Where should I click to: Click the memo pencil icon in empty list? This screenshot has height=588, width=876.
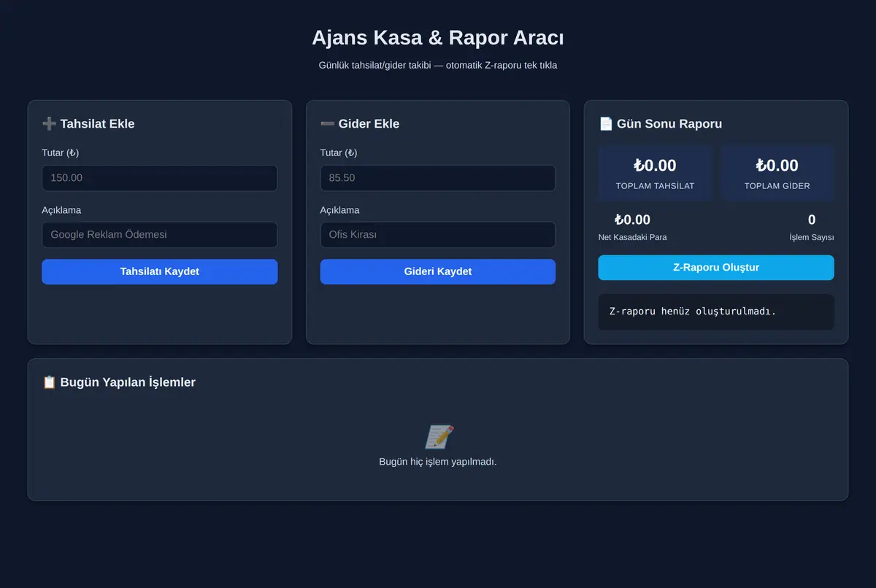tap(439, 437)
